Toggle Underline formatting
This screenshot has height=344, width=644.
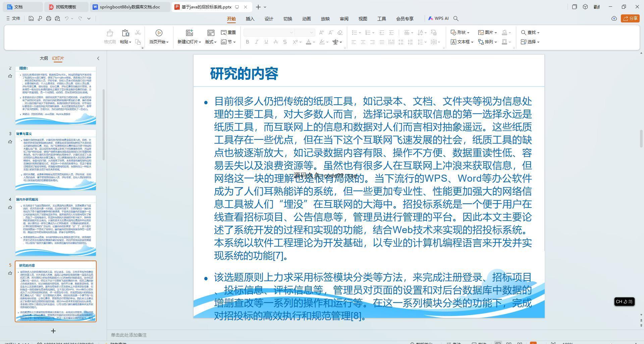pos(266,42)
